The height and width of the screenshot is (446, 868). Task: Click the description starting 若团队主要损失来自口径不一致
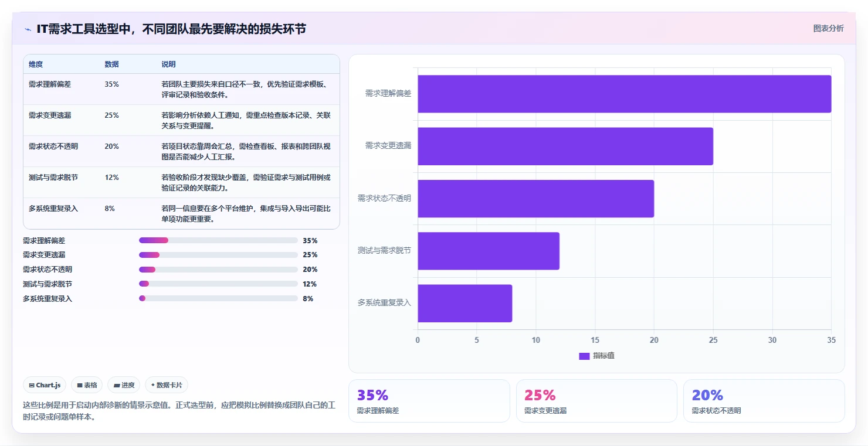point(247,89)
